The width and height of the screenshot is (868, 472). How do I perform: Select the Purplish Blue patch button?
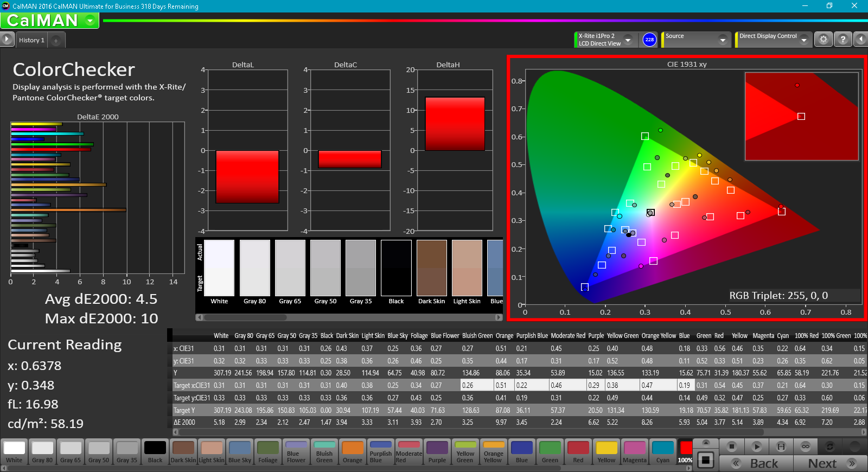pyautogui.click(x=381, y=451)
